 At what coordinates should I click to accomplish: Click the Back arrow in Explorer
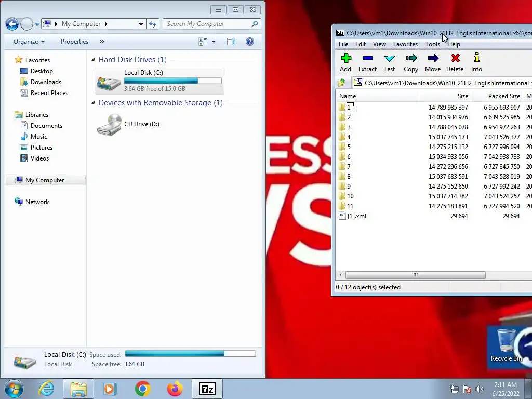(12, 24)
